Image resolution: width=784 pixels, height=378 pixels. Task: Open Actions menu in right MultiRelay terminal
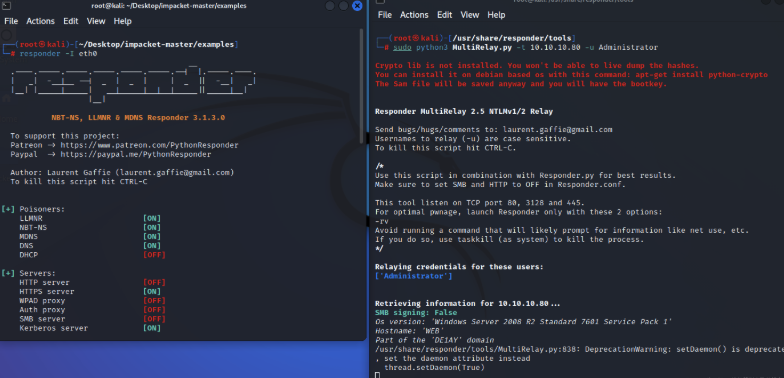pyautogui.click(x=414, y=15)
